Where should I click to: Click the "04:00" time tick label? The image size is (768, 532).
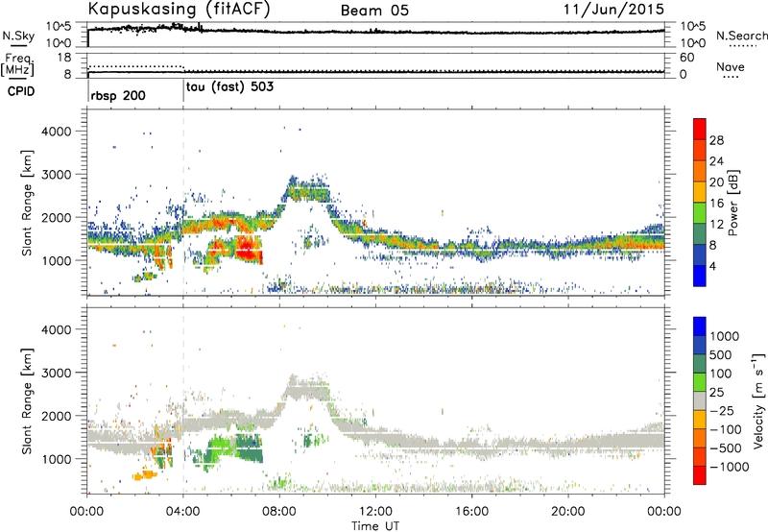[183, 512]
